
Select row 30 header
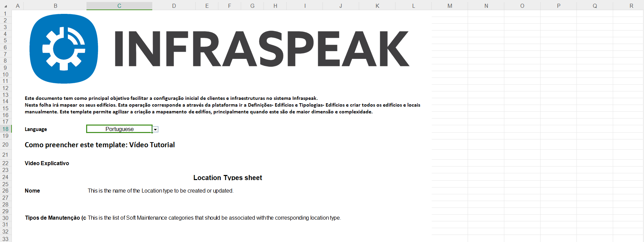coord(5,218)
